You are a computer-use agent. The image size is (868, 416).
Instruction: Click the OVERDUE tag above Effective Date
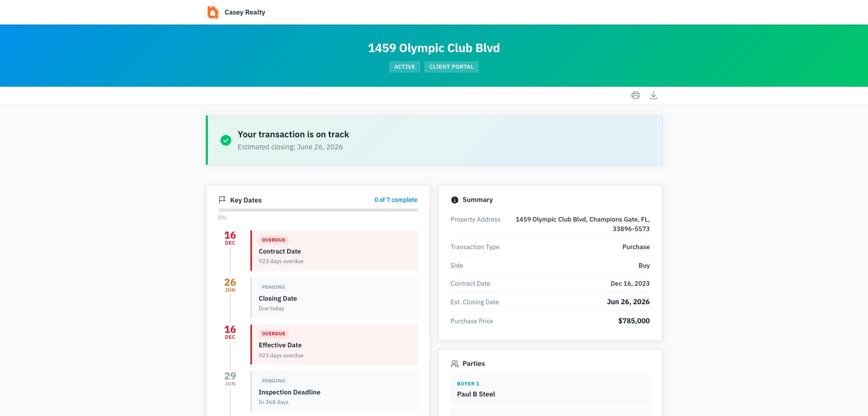273,334
